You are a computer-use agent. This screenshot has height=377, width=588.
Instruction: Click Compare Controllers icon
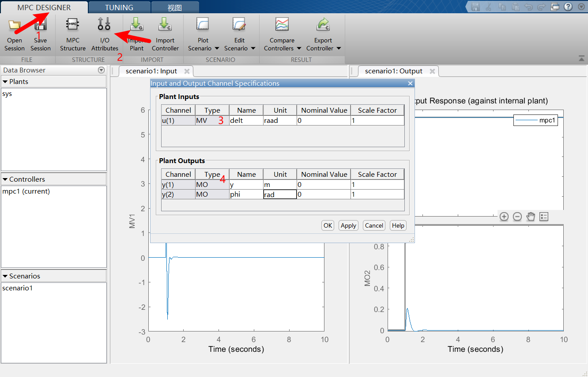(282, 24)
